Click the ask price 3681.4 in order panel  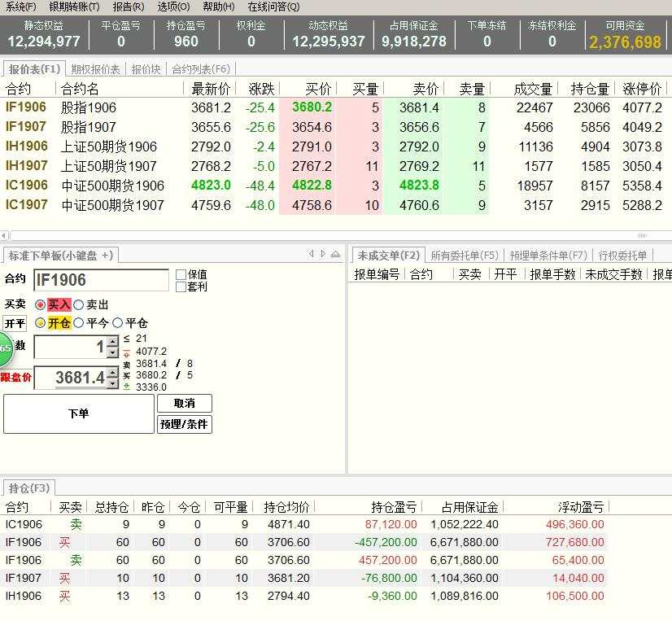(x=151, y=364)
